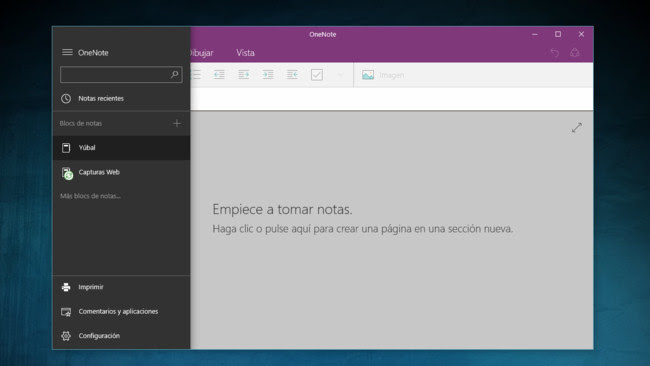Screen dimensions: 650x366
Task: Click the share icon in title bar
Action: click(x=575, y=53)
